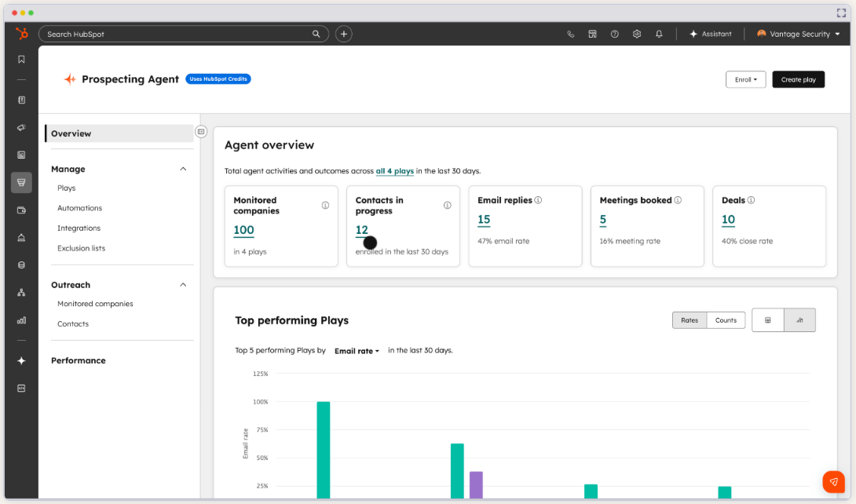Click the 5 meetings booked value
This screenshot has height=504, width=856.
(x=602, y=219)
